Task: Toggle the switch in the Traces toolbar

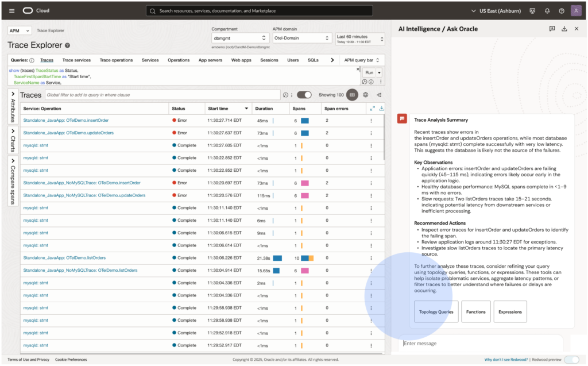Action: (304, 95)
